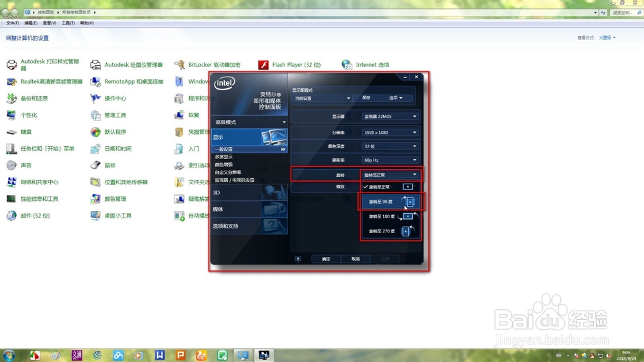
Task: Click the Control Panel search box
Action: 625,13
